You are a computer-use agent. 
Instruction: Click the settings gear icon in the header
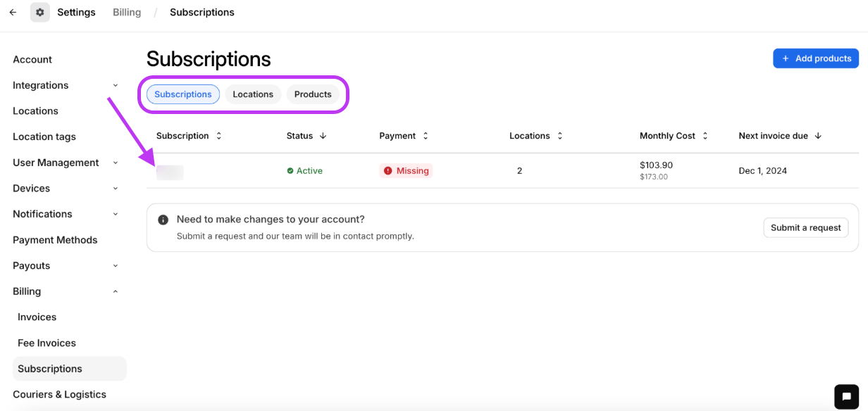(39, 12)
